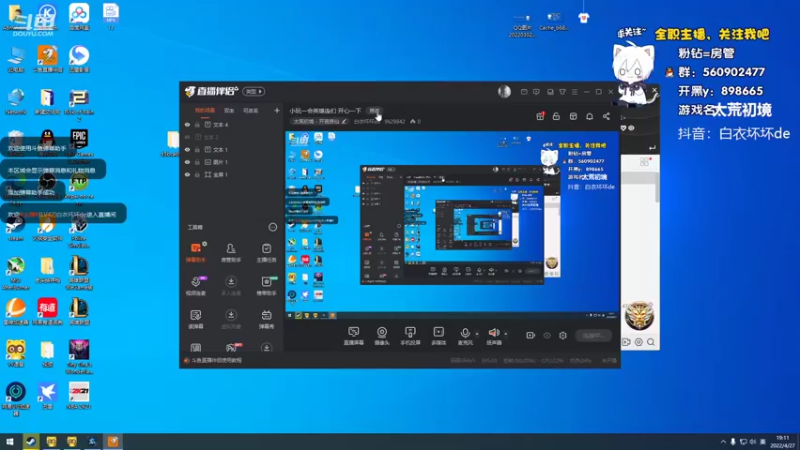This screenshot has width=800, height=450.
Task: Click the golden badge thumbnail in the chat window
Action: tap(639, 315)
